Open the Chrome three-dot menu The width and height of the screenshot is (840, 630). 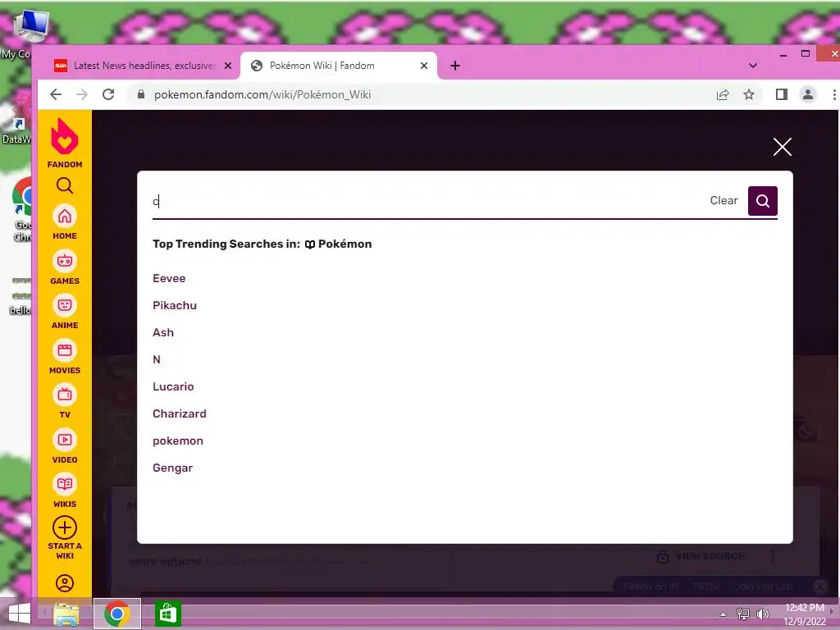tap(834, 95)
